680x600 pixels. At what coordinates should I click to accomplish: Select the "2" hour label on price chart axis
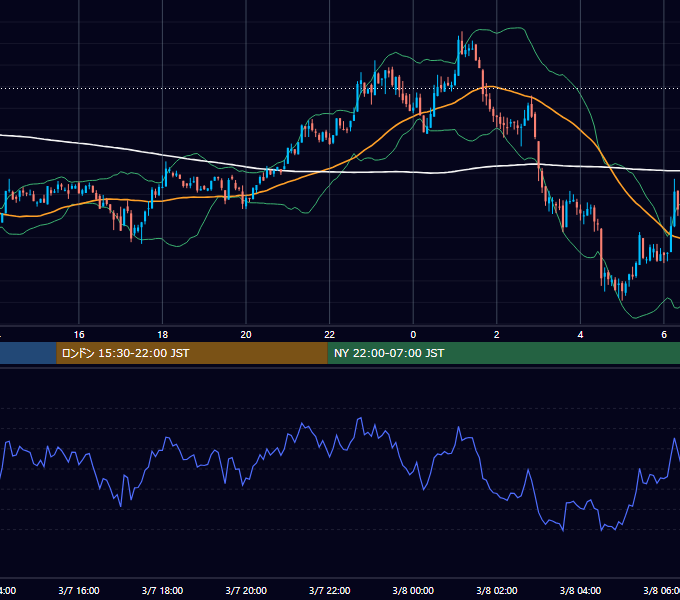point(497,335)
